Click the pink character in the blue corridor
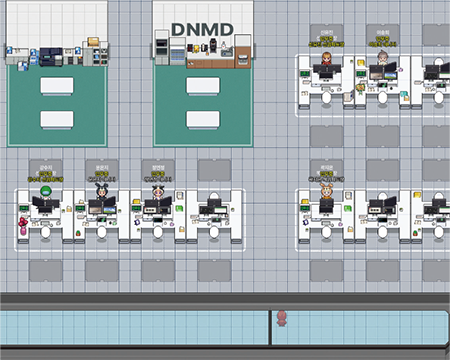 (x=282, y=318)
